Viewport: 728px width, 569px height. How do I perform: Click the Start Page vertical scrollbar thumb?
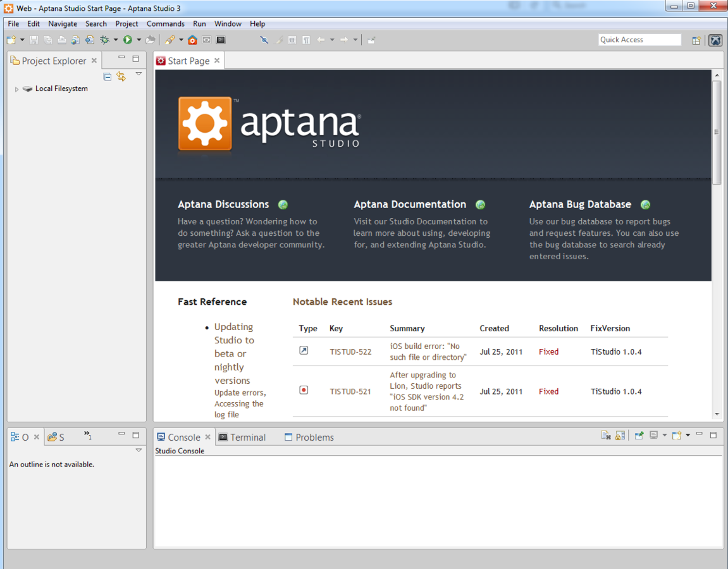pos(717,132)
